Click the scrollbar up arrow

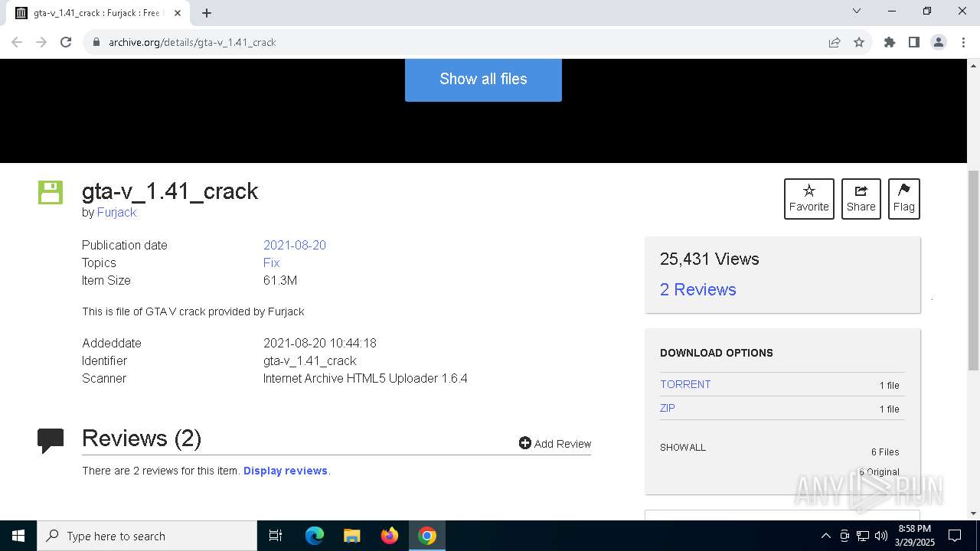(974, 64)
